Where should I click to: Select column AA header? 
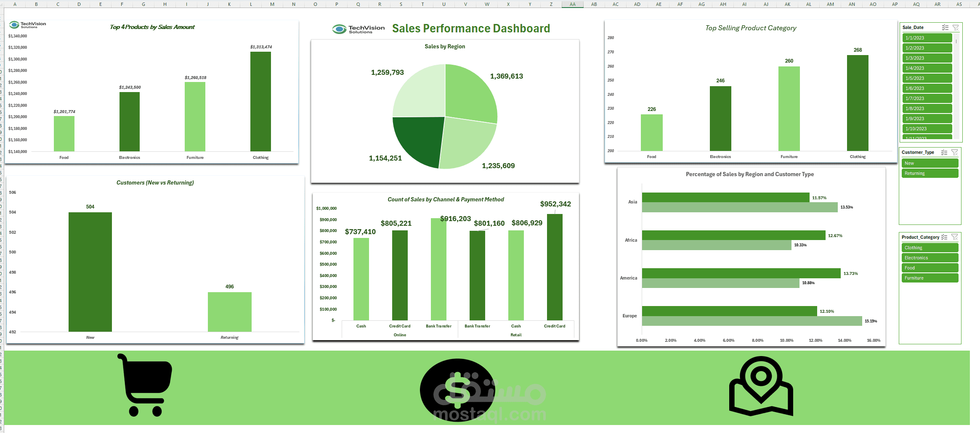(x=573, y=4)
